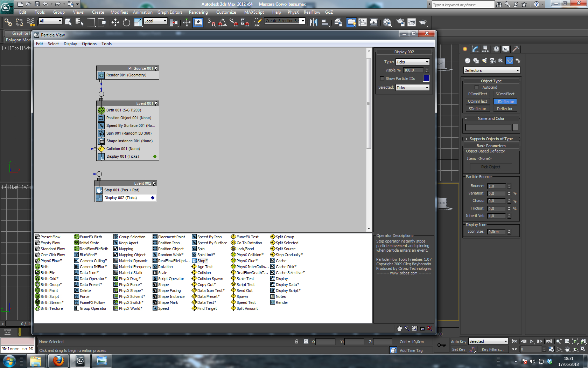Open the Utilities hammer panel tab
This screenshot has height=368, width=588.
tap(516, 49)
